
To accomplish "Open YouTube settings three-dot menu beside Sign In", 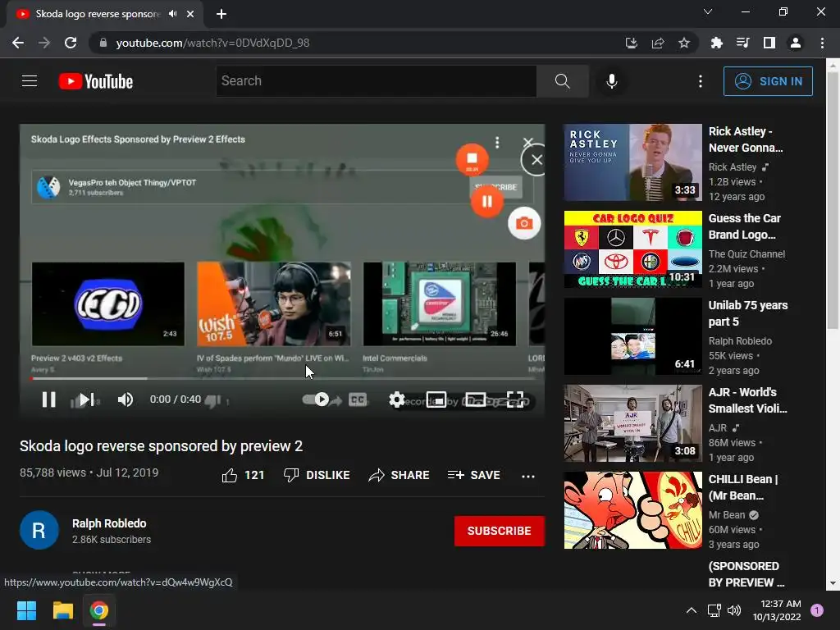I will pos(701,81).
